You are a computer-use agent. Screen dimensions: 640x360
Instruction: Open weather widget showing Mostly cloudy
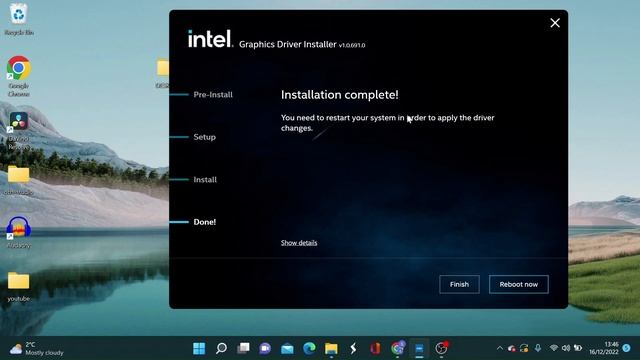37,349
